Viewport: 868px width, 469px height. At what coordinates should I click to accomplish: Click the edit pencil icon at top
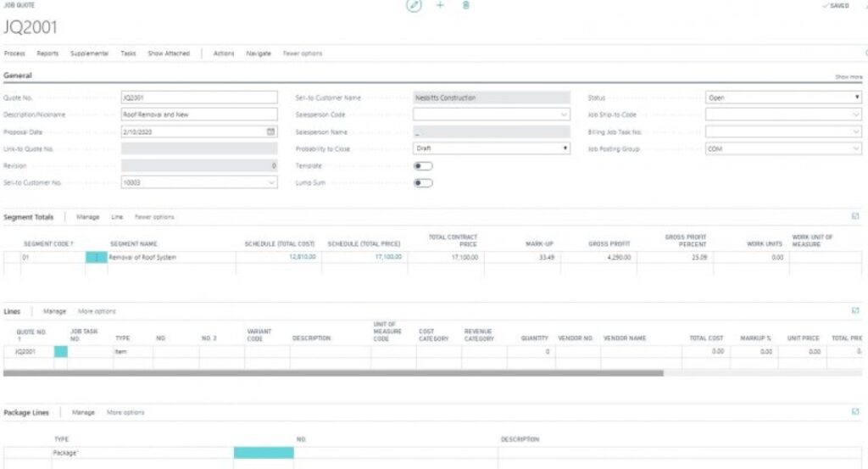414,6
